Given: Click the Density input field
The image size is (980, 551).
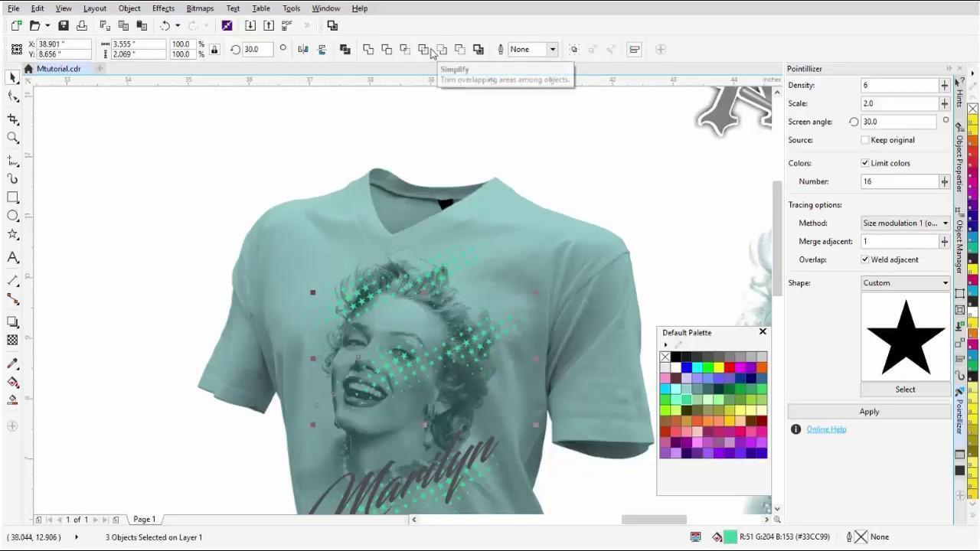Looking at the screenshot, I should pyautogui.click(x=900, y=85).
